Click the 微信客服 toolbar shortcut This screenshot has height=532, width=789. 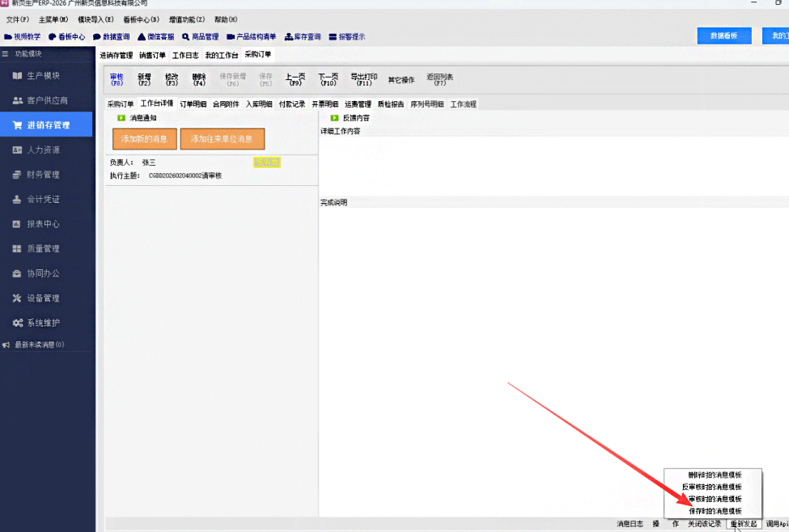(155, 36)
